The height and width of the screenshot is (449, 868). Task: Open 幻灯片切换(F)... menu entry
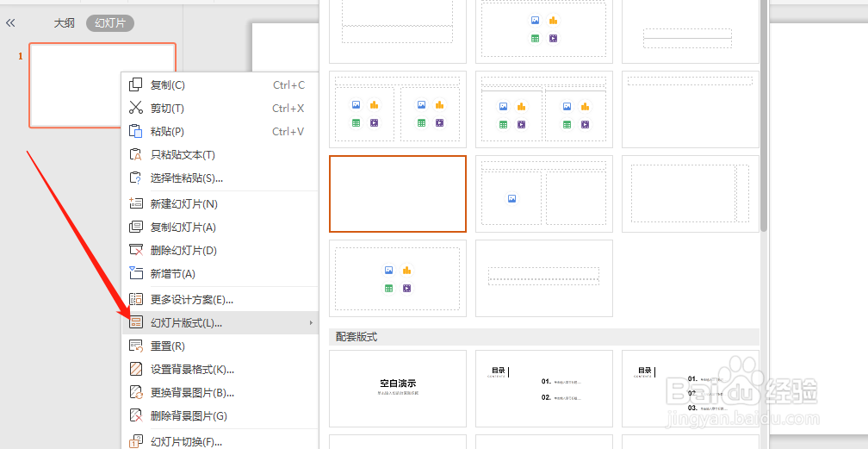[x=220, y=442]
